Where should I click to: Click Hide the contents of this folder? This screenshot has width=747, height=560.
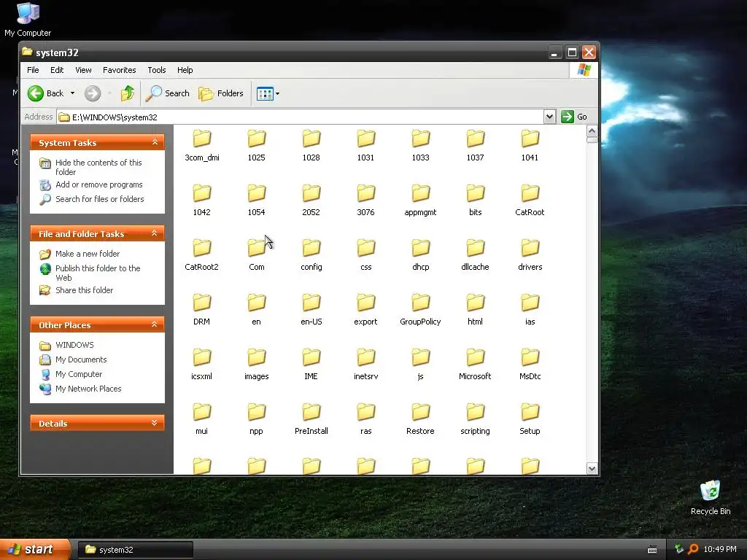click(x=98, y=167)
